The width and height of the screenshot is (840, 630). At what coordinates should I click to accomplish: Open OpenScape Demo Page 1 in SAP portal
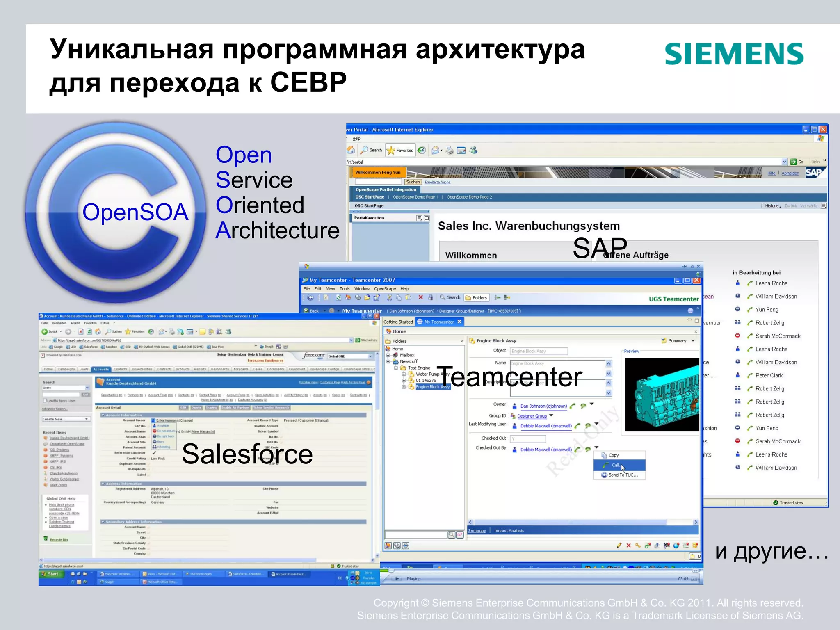coord(415,197)
